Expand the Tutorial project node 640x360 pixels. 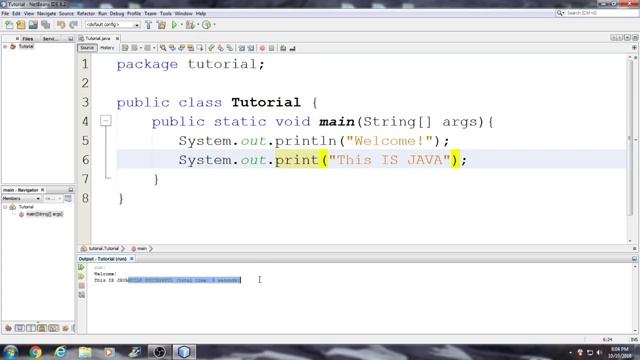point(5,47)
